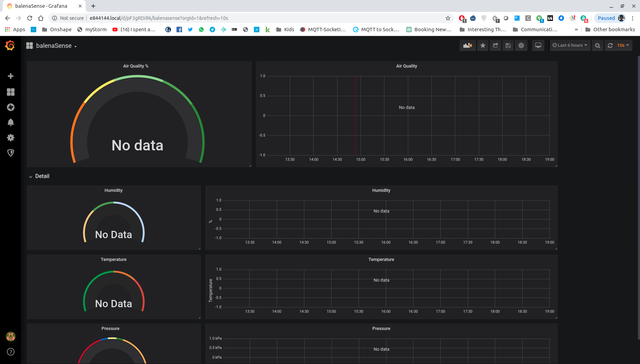Open dashboard settings gear in toolbar
Viewport: 640px width, 364px height.
pos(521,45)
